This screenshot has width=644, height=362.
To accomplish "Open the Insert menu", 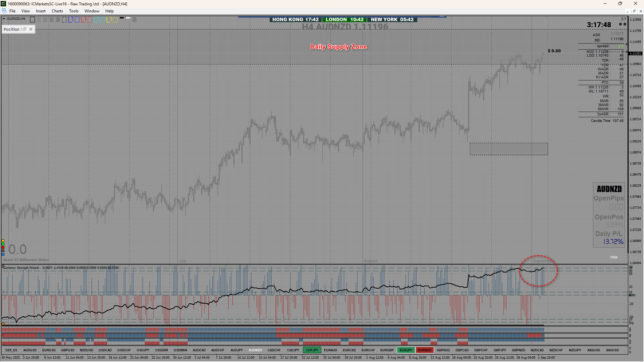I will tap(41, 11).
